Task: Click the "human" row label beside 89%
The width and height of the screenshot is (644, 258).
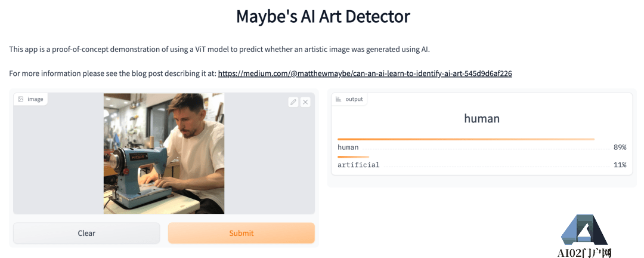Action: (348, 148)
